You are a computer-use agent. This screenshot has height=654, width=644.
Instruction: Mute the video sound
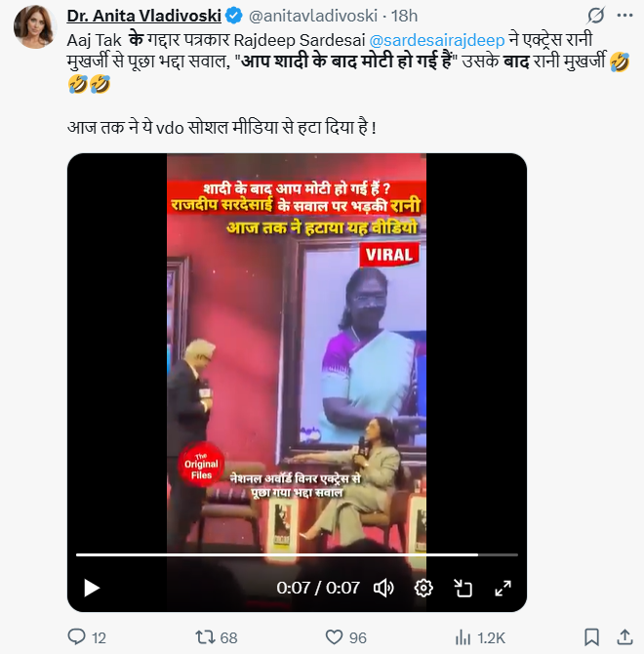[383, 588]
